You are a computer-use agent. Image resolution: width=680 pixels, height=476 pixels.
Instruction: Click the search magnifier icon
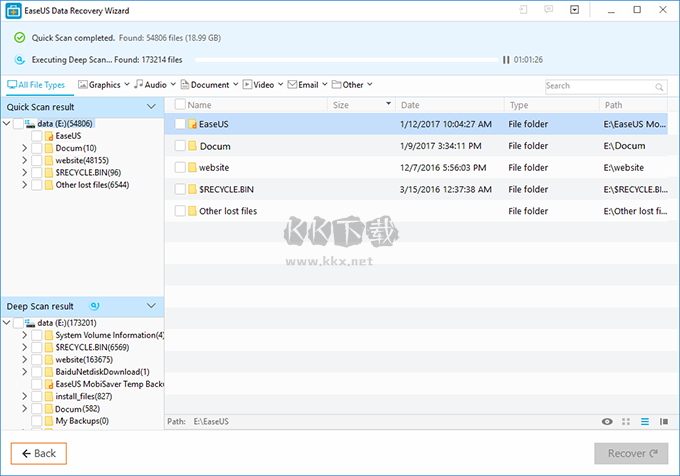click(663, 86)
